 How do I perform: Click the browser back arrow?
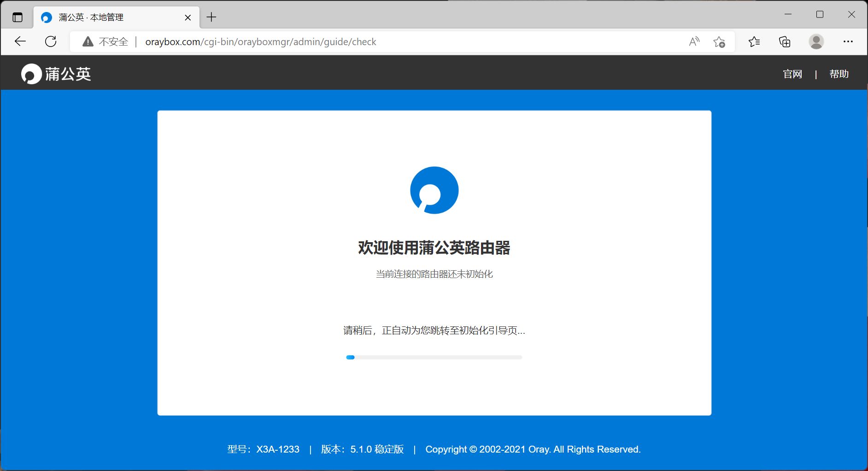pos(20,41)
